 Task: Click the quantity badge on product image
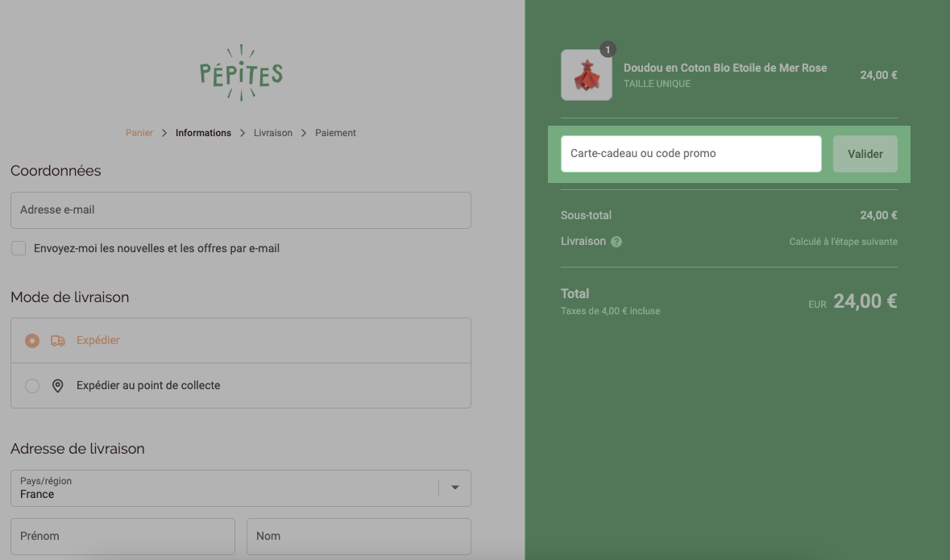(608, 50)
